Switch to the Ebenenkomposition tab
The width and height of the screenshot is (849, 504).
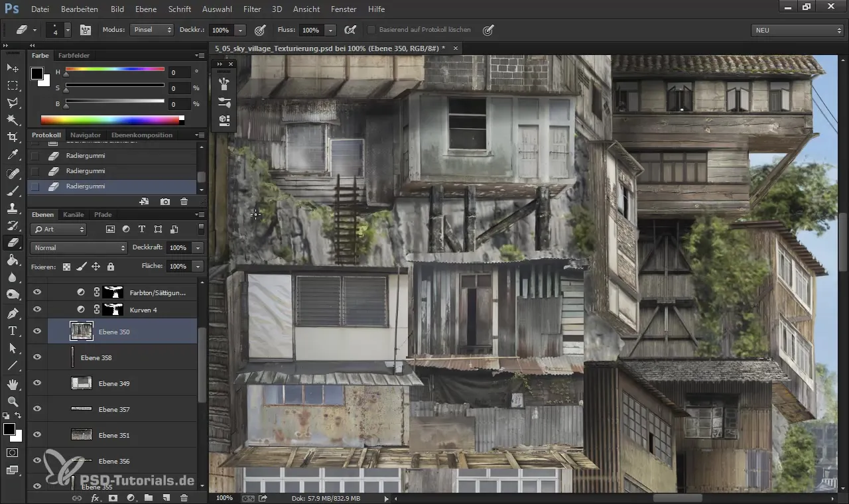coord(141,135)
